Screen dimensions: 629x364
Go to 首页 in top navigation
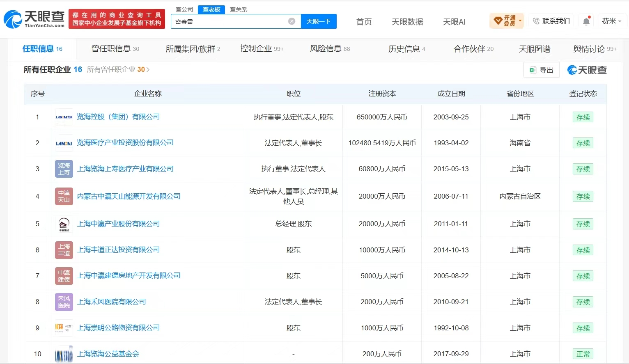364,22
